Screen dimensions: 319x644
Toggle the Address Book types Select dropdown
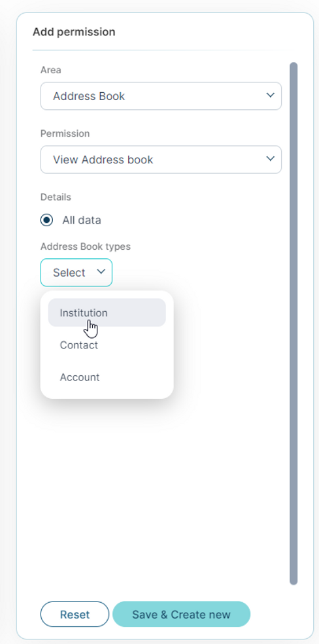(76, 272)
